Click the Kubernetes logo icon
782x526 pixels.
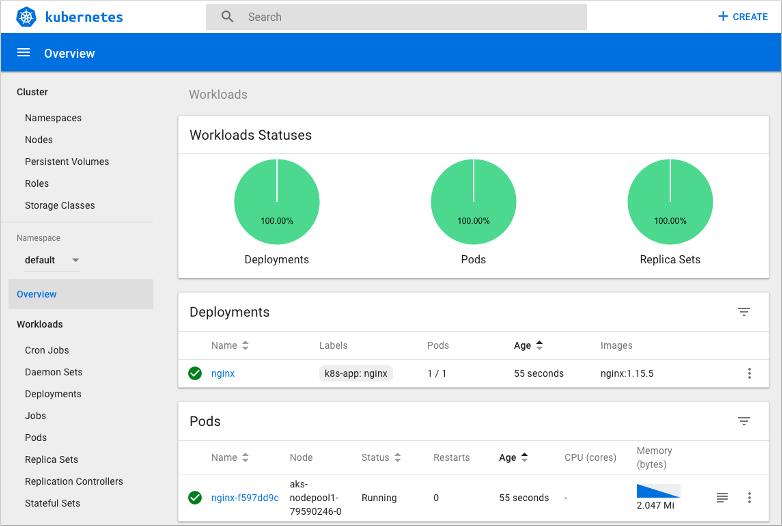coord(26,16)
